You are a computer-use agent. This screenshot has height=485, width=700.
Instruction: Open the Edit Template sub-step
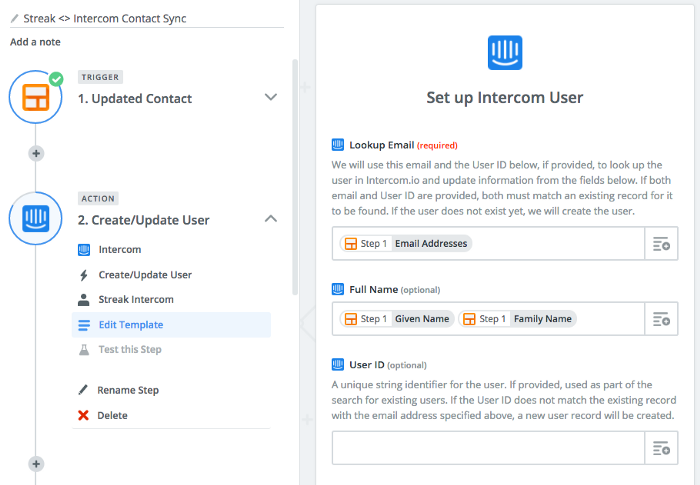[x=171, y=325]
